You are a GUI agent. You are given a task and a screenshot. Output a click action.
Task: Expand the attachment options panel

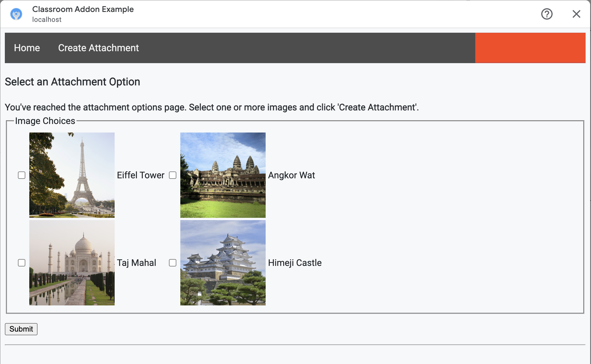pos(530,48)
